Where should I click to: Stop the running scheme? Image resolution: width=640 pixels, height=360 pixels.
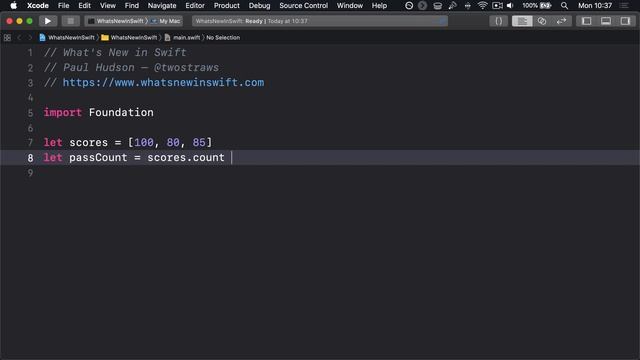tap(71, 21)
